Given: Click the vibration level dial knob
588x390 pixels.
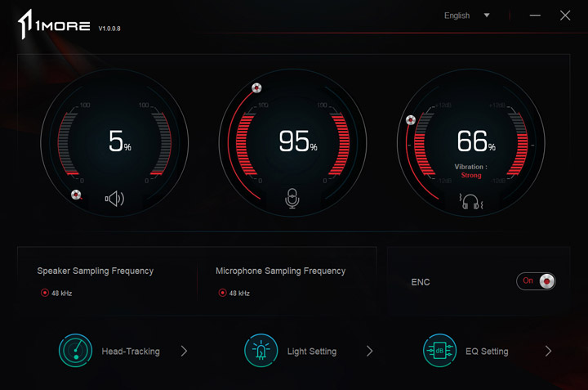Looking at the screenshot, I should (411, 120).
